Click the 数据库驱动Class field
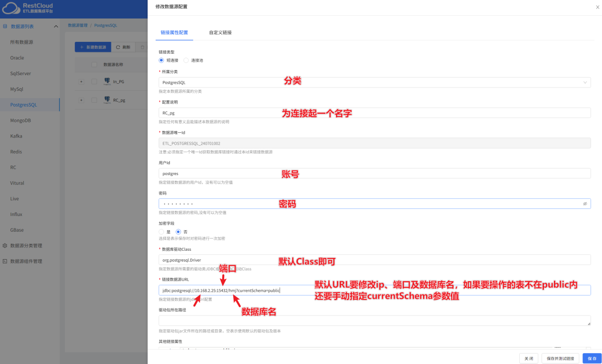Screen dimensions: 602x364 (x=375, y=260)
